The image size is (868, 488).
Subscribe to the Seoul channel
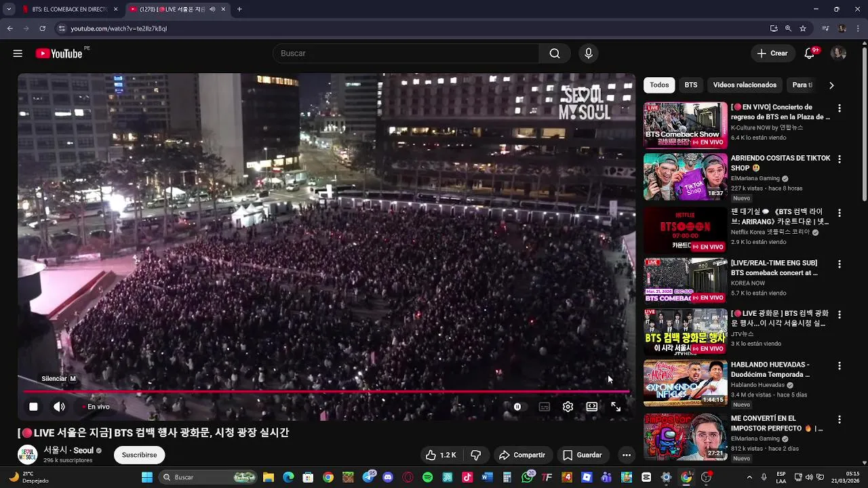point(140,455)
